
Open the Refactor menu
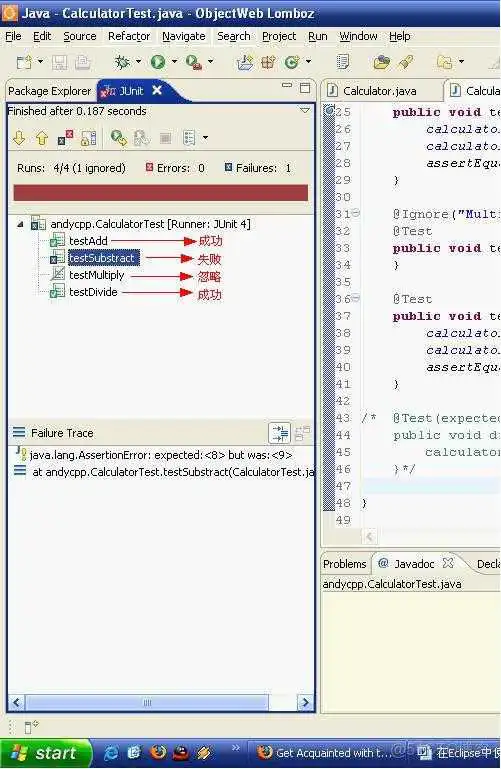pyautogui.click(x=129, y=36)
